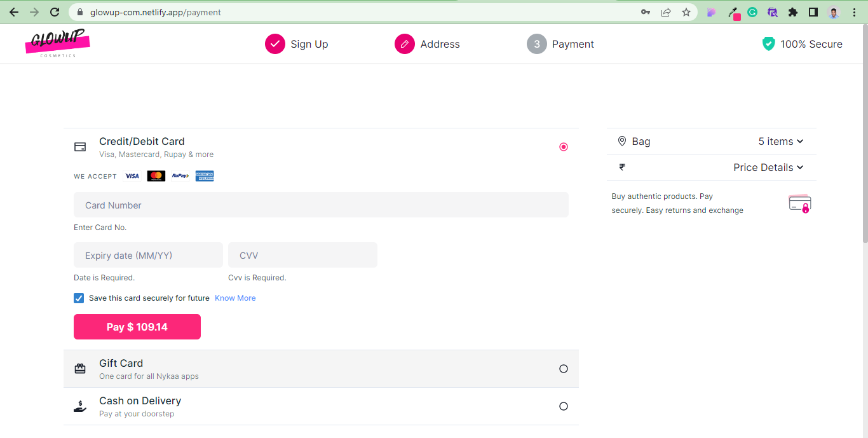
Task: Expand the Price Details dropdown
Action: 768,167
